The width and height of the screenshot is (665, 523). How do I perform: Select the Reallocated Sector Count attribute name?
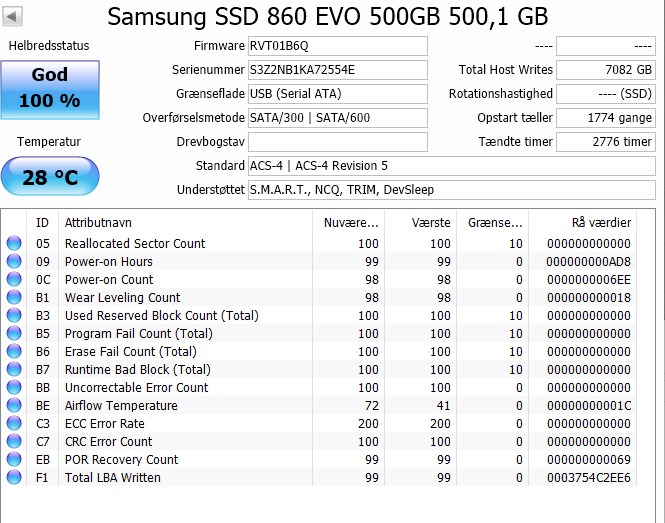[135, 243]
